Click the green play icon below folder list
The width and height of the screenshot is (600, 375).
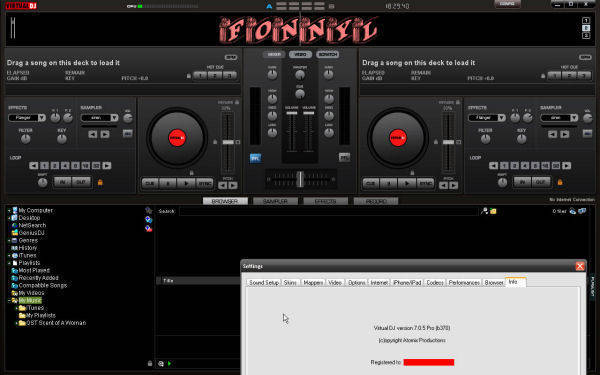click(x=170, y=364)
